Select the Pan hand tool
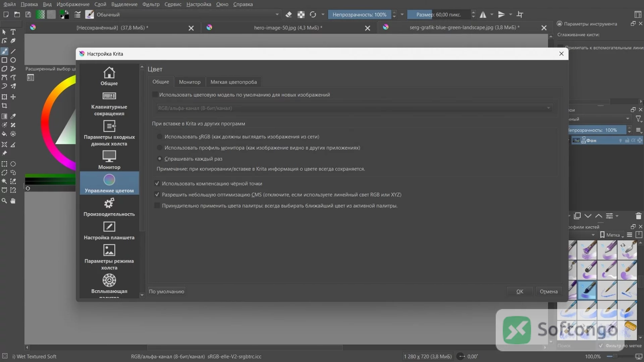Image resolution: width=644 pixels, height=362 pixels. [13, 201]
